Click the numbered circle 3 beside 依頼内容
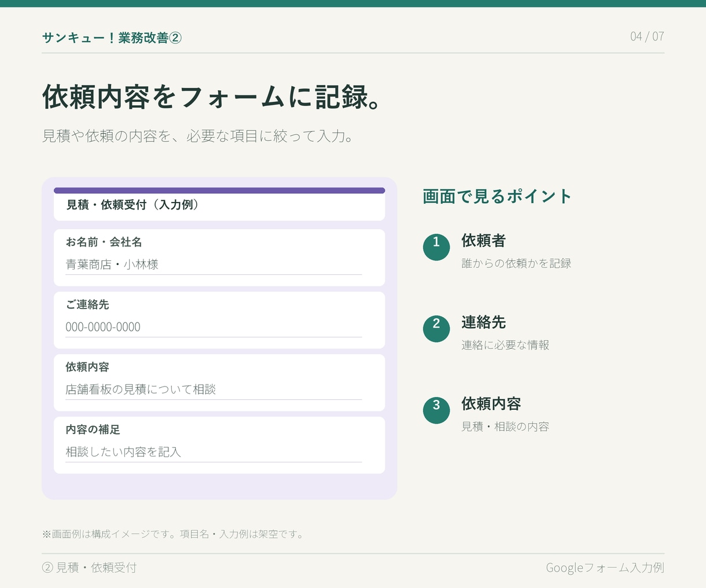 [436, 410]
